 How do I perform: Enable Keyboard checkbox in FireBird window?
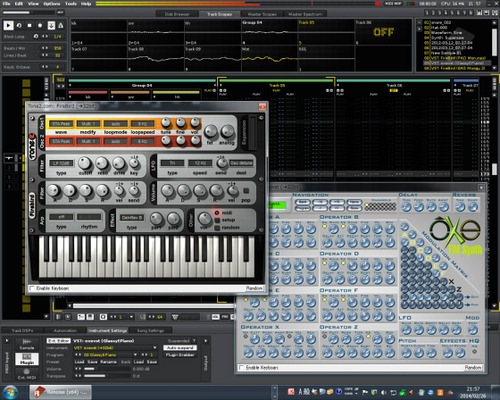pyautogui.click(x=33, y=288)
